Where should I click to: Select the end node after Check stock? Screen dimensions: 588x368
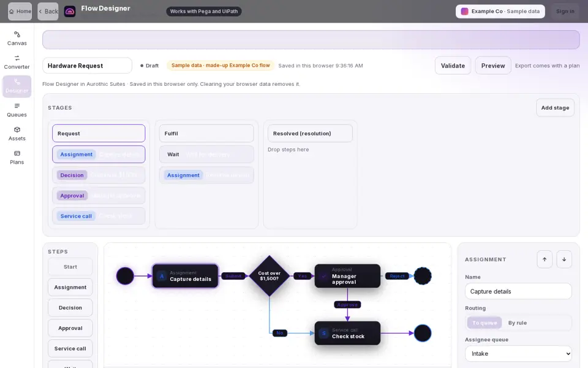pyautogui.click(x=423, y=333)
